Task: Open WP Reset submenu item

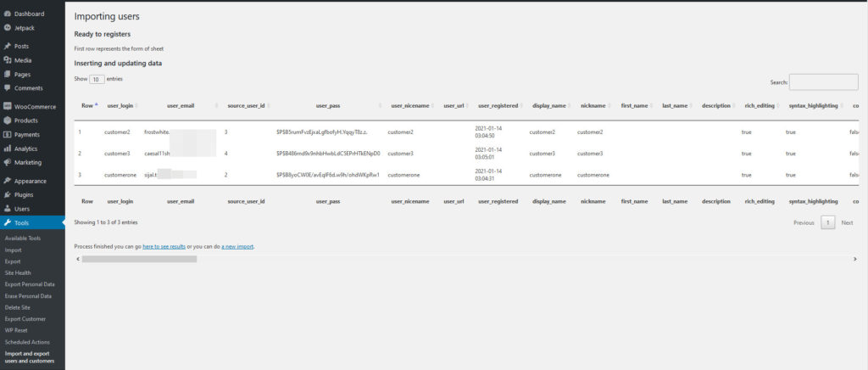Action: (16, 331)
